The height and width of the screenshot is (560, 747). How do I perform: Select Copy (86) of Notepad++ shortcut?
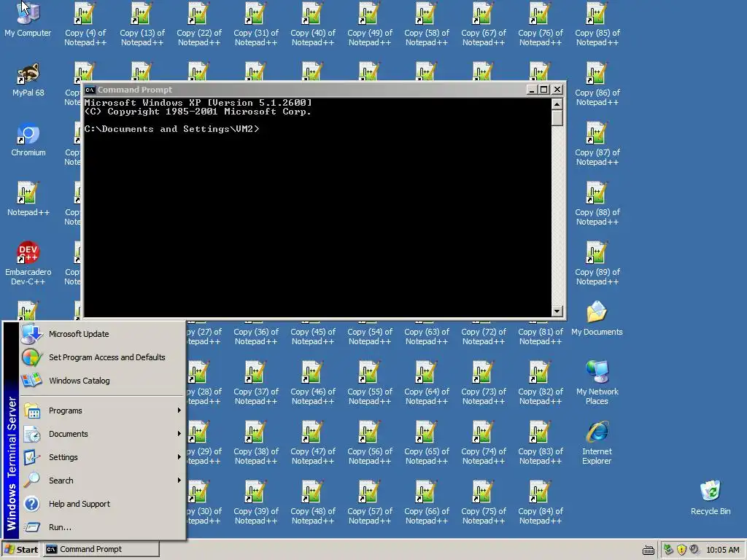click(597, 85)
